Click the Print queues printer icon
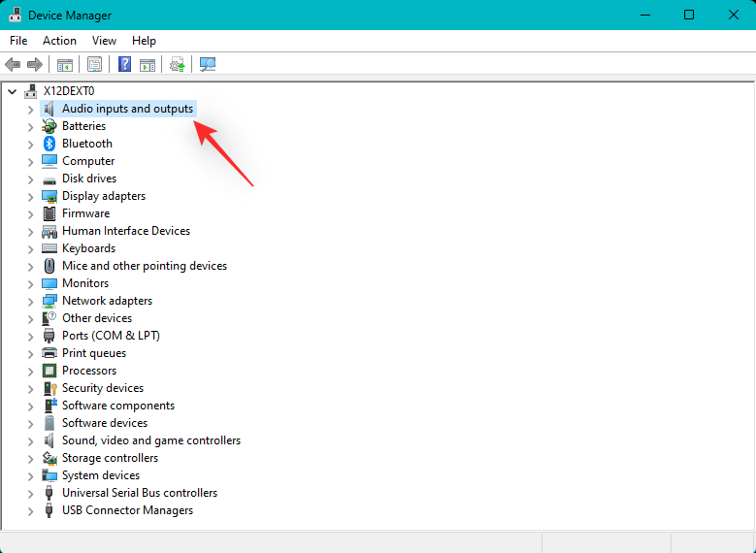Screen dimensions: 756x553 pyautogui.click(x=49, y=353)
